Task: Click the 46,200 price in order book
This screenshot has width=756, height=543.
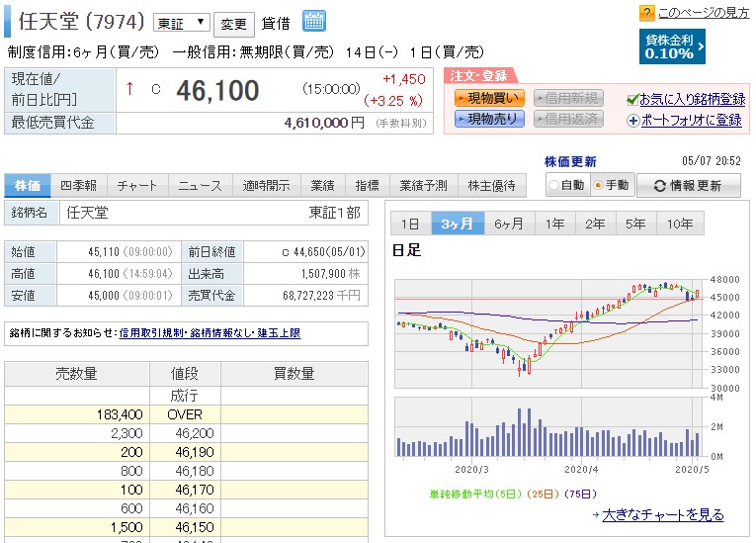Action: pyautogui.click(x=194, y=433)
